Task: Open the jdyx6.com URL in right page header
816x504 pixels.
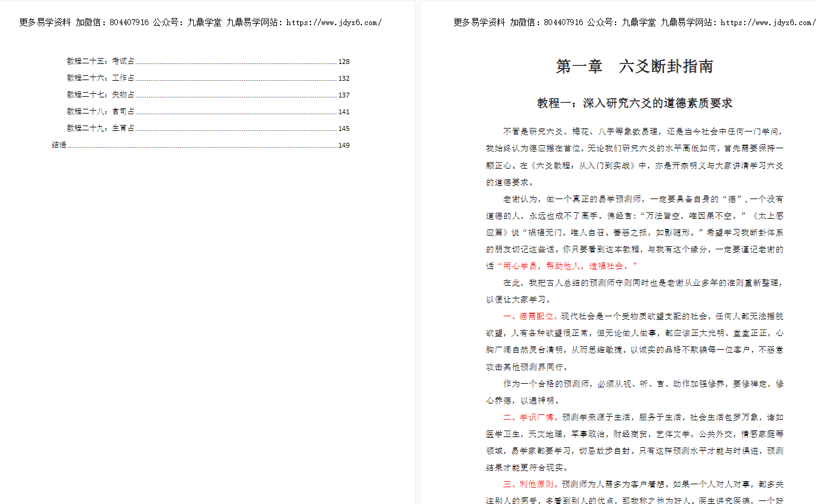Action: (767, 23)
